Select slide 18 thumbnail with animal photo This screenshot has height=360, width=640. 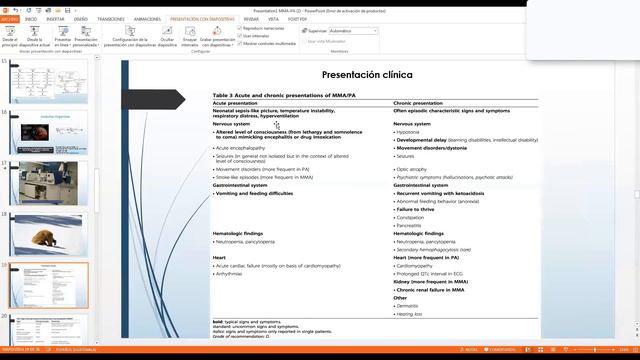click(49, 234)
